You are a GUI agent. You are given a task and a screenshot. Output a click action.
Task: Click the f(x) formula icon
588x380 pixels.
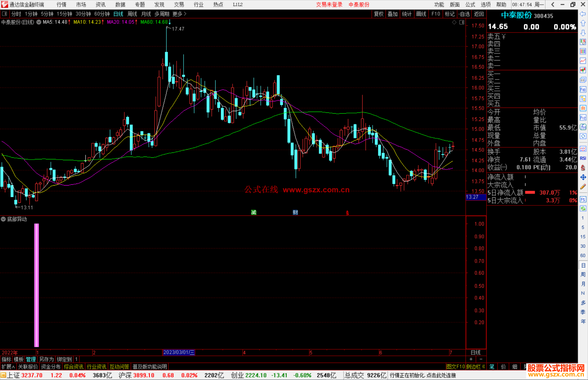tap(583, 127)
